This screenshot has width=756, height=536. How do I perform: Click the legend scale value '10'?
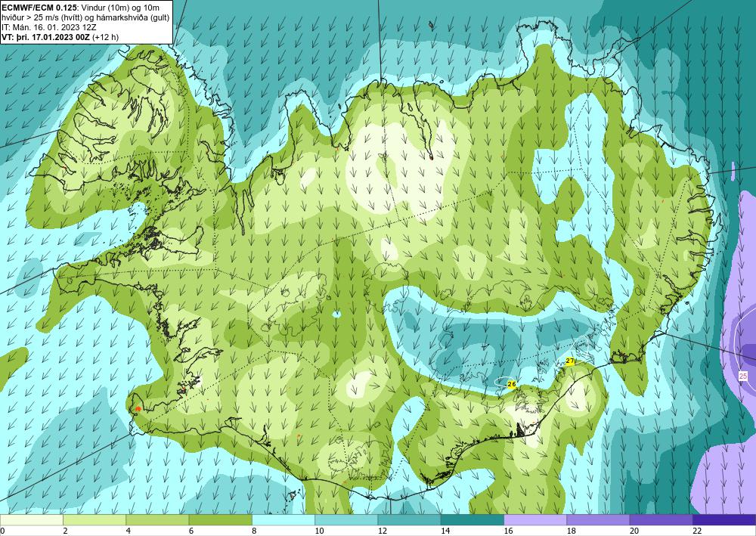319,531
